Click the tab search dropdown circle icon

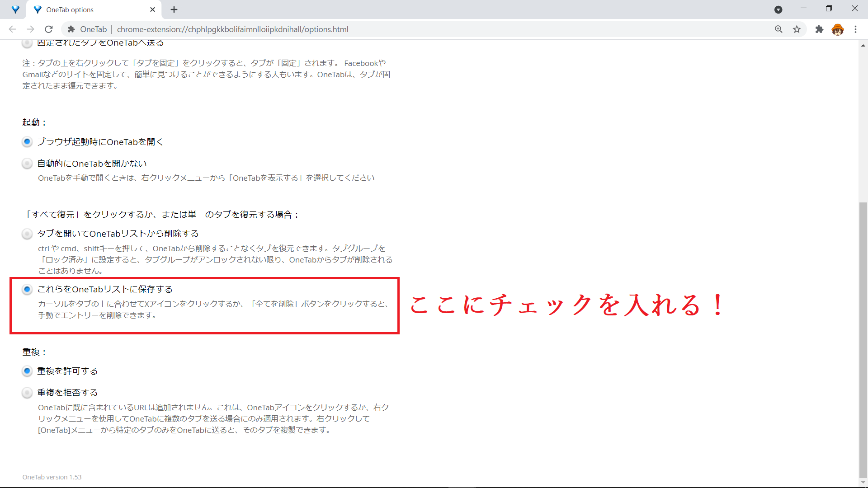(778, 9)
